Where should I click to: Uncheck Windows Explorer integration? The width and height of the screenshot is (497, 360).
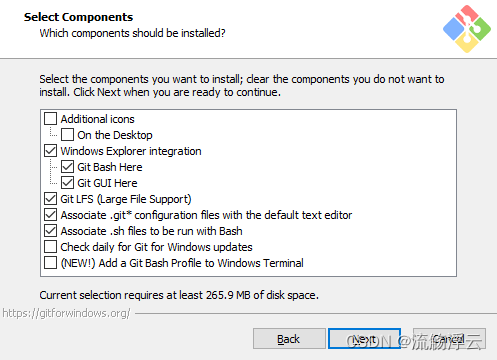click(x=50, y=151)
